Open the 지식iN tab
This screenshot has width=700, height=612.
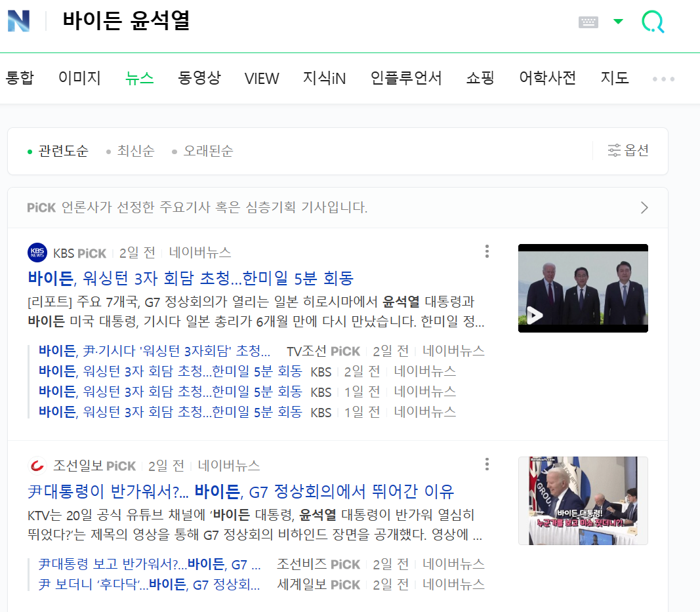(x=324, y=78)
